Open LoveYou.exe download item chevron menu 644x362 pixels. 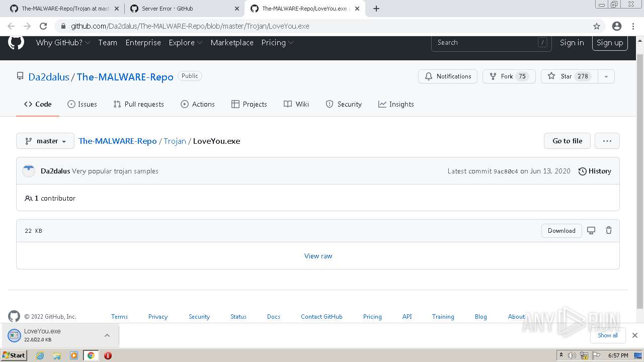(x=107, y=335)
